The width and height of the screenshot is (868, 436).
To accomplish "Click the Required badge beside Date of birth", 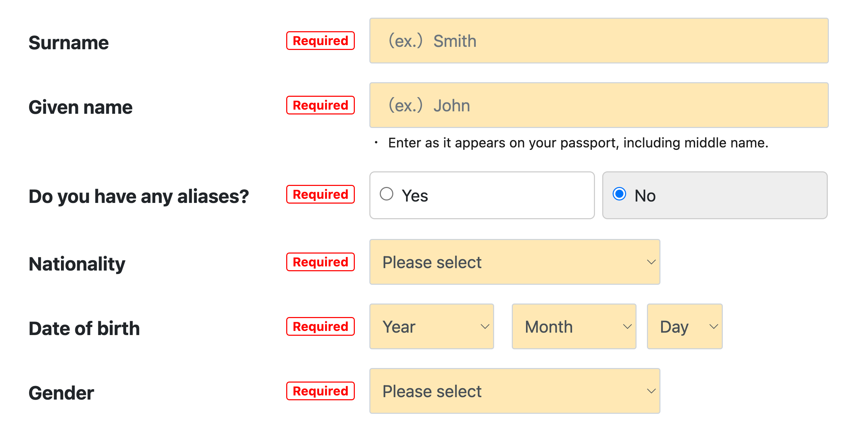I will pos(320,326).
